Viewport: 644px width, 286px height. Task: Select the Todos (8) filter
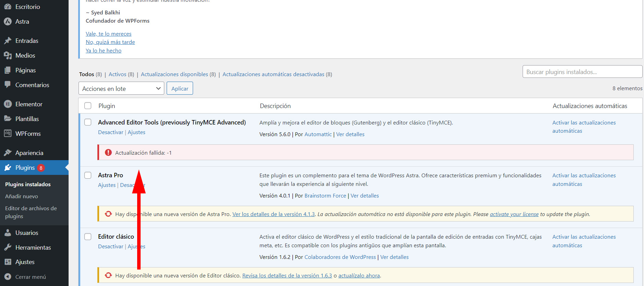coord(91,74)
